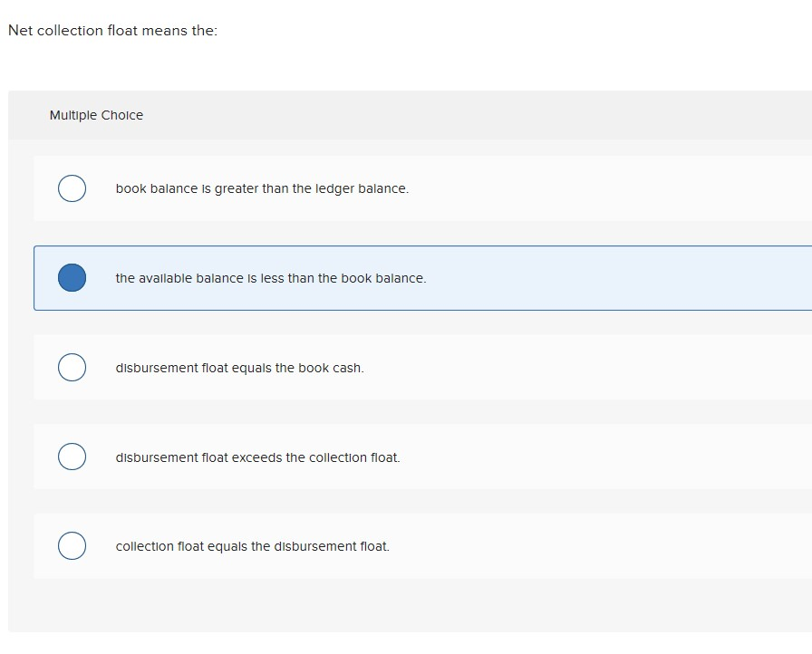812x654 pixels.
Task: Click the 'Multiple Choice' header label
Action: tap(96, 115)
